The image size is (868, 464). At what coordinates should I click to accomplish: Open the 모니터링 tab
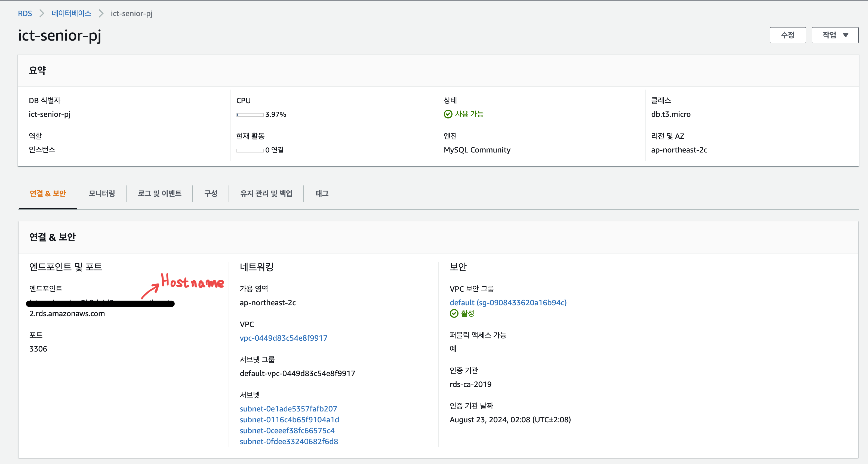pyautogui.click(x=102, y=193)
